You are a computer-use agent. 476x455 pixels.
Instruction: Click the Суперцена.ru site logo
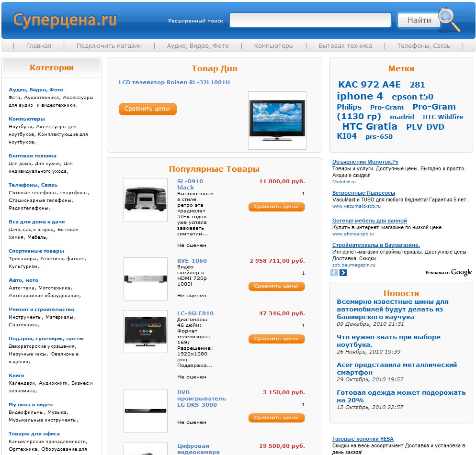coord(65,20)
